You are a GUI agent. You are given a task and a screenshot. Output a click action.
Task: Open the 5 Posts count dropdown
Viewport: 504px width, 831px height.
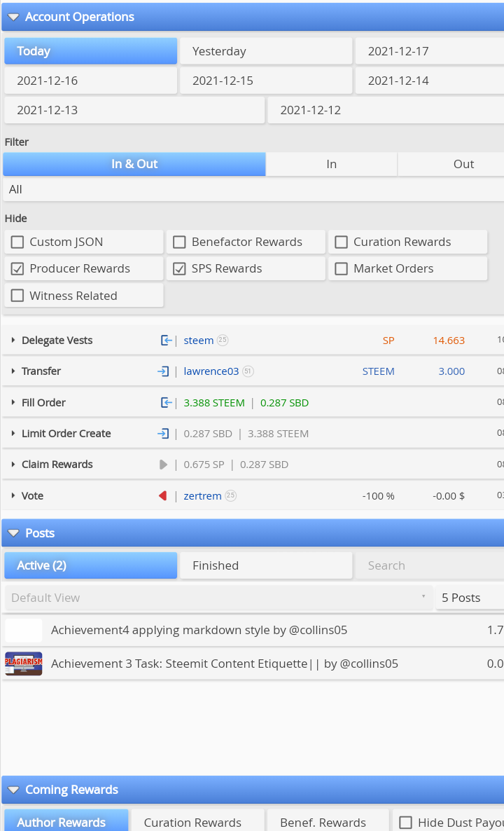coord(470,598)
